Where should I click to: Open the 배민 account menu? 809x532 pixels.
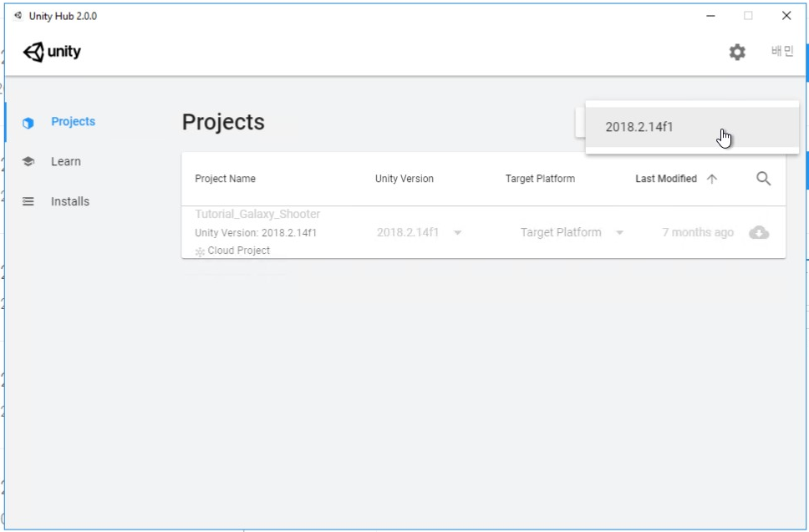pyautogui.click(x=782, y=51)
